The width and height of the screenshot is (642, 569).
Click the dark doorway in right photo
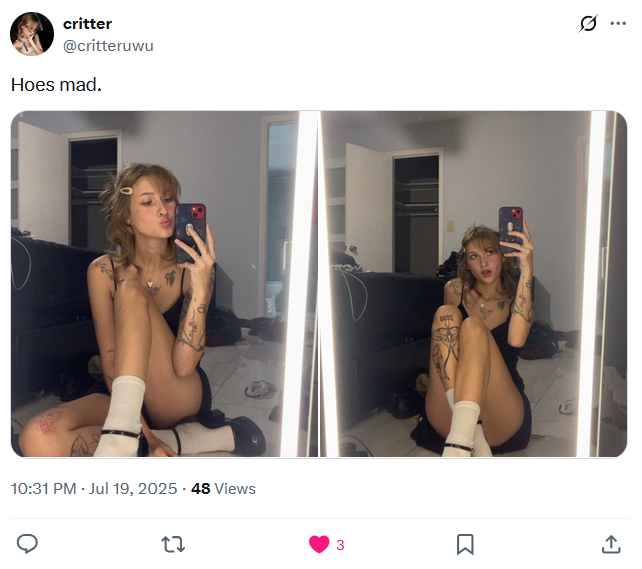click(416, 214)
